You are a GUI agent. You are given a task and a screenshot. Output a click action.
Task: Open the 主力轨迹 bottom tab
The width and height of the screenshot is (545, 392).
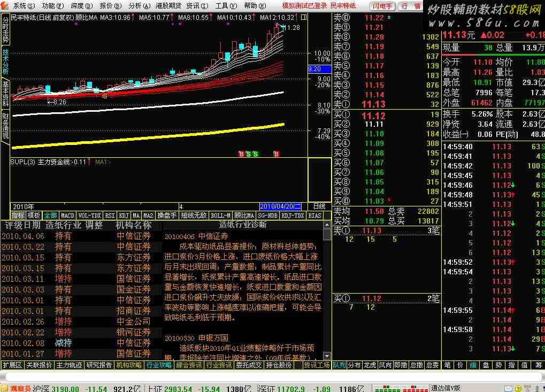(69, 365)
